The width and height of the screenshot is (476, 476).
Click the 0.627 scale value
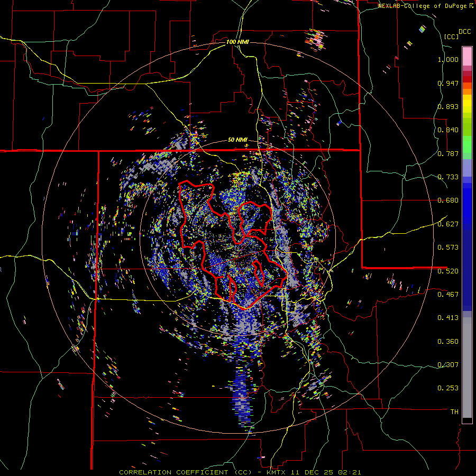click(448, 224)
